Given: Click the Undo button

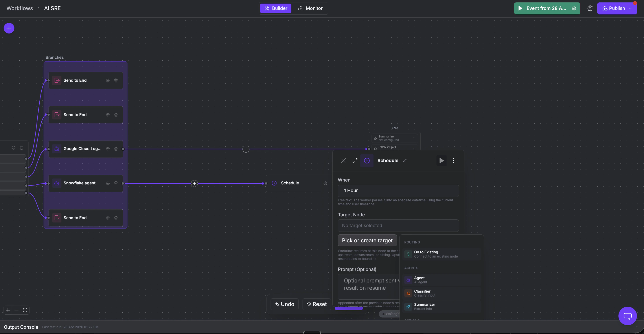Looking at the screenshot, I should point(285,304).
